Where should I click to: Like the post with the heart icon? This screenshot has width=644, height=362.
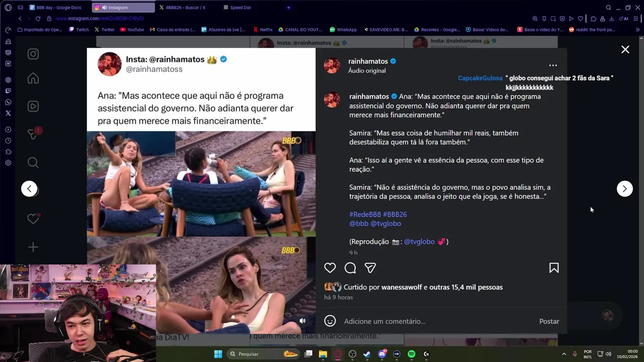[330, 268]
